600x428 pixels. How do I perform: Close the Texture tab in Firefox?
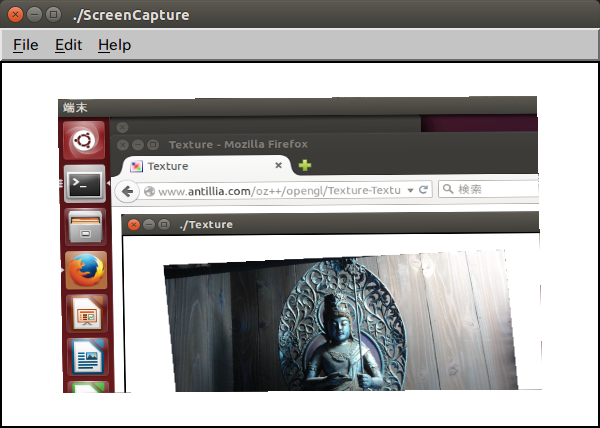click(x=279, y=165)
